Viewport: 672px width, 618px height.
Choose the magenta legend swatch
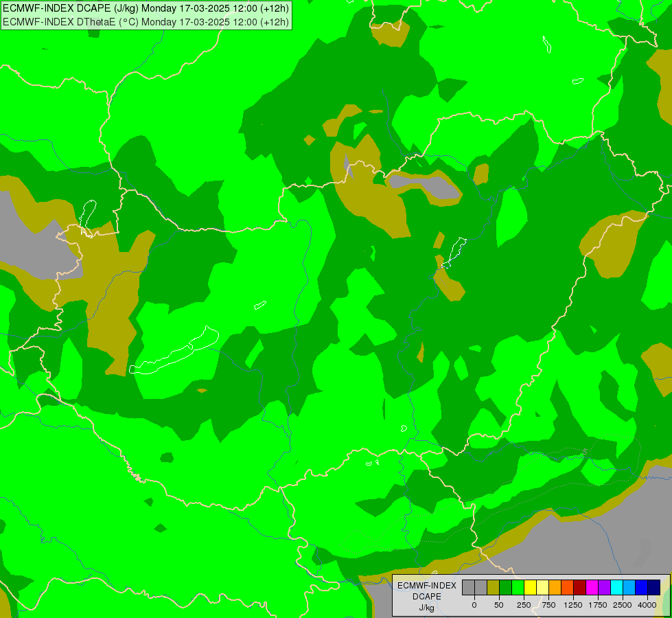592,587
